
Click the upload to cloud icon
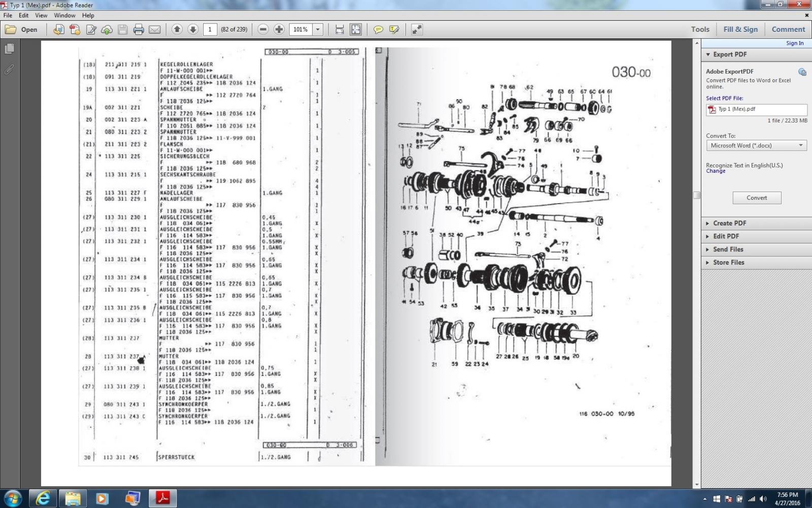point(107,29)
